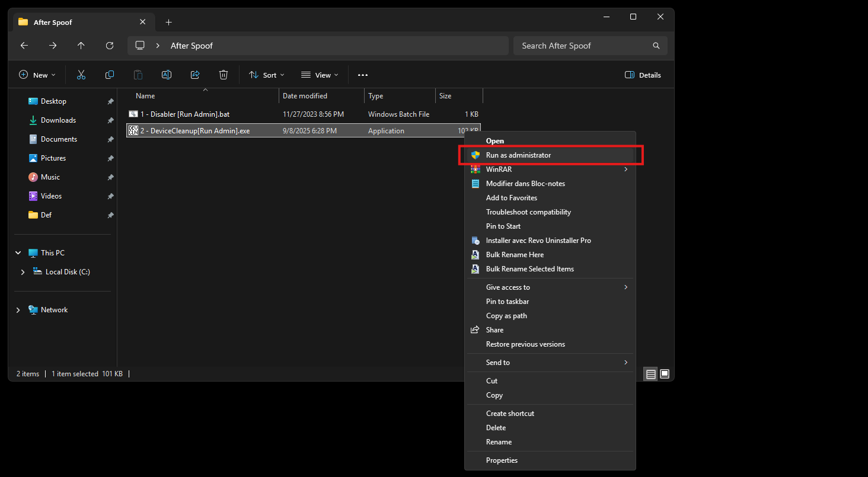Collapse the This PC tree node
The height and width of the screenshot is (477, 868).
pyautogui.click(x=18, y=253)
